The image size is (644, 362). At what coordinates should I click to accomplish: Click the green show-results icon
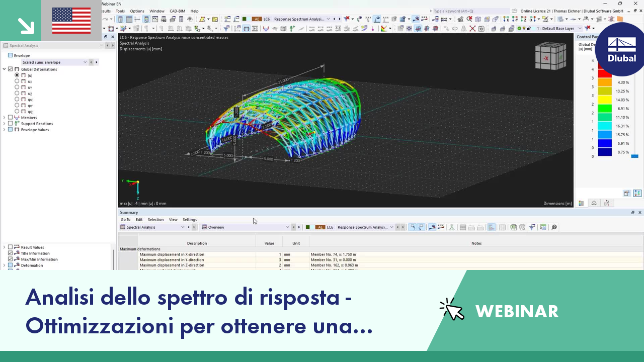244,19
